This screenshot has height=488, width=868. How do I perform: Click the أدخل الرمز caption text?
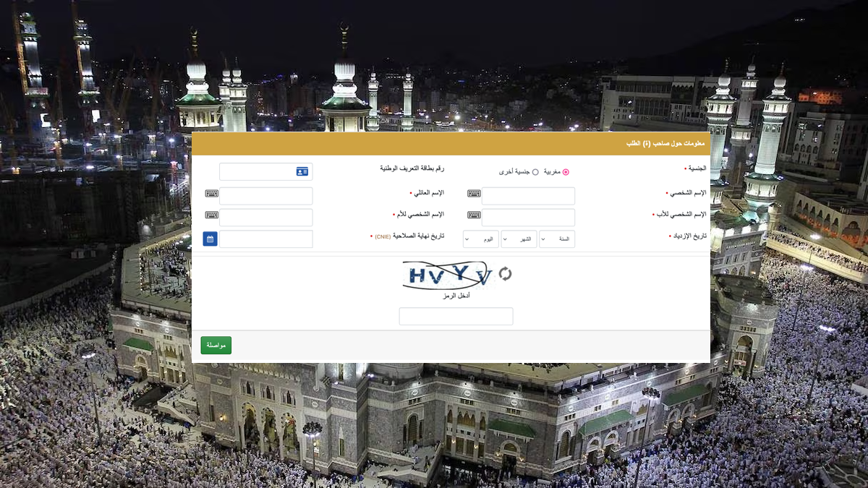pyautogui.click(x=456, y=296)
